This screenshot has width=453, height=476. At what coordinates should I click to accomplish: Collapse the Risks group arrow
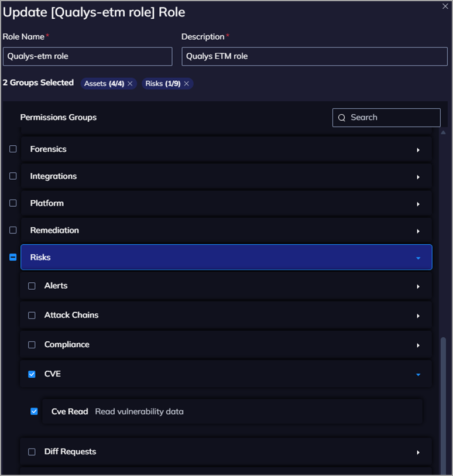(x=418, y=258)
